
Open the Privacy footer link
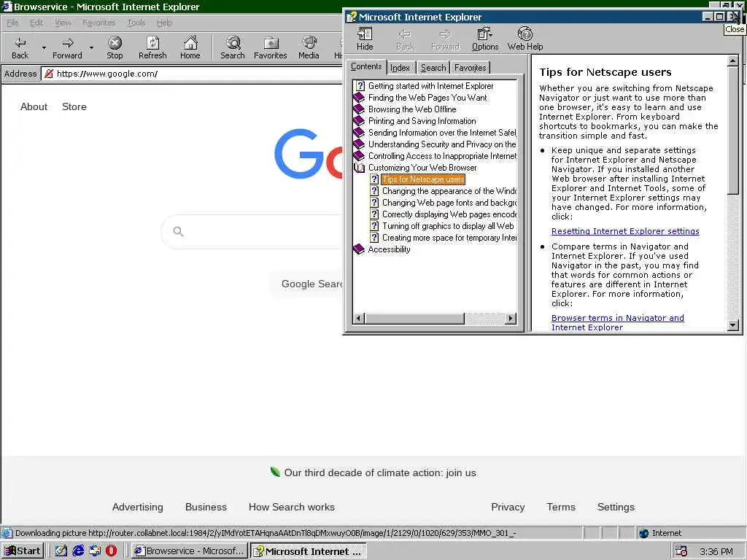pos(508,507)
